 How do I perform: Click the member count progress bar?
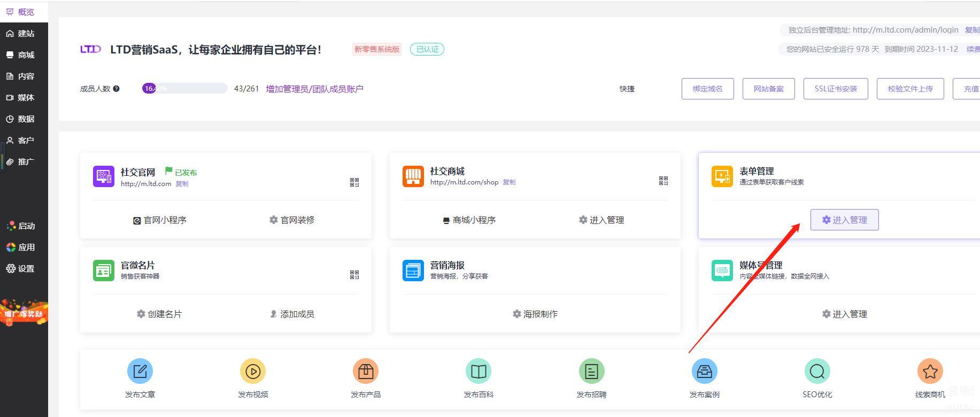184,88
